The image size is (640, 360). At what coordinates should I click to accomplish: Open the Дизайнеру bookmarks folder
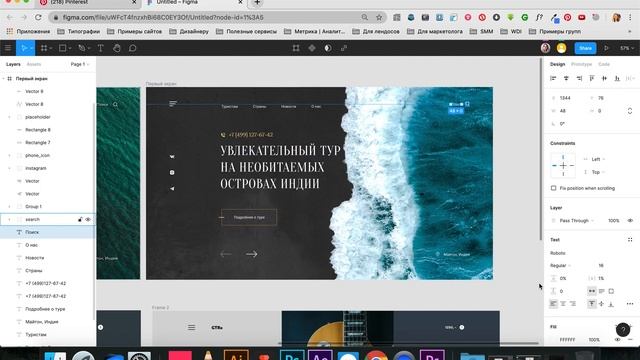(x=189, y=31)
